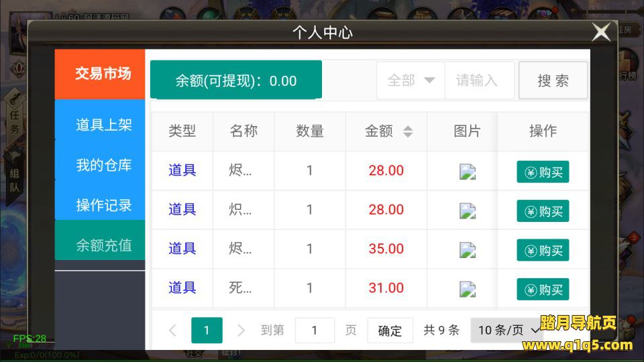The image size is (644, 362).
Task: Click image thumbnail in the first 28.00 row
Action: [468, 172]
